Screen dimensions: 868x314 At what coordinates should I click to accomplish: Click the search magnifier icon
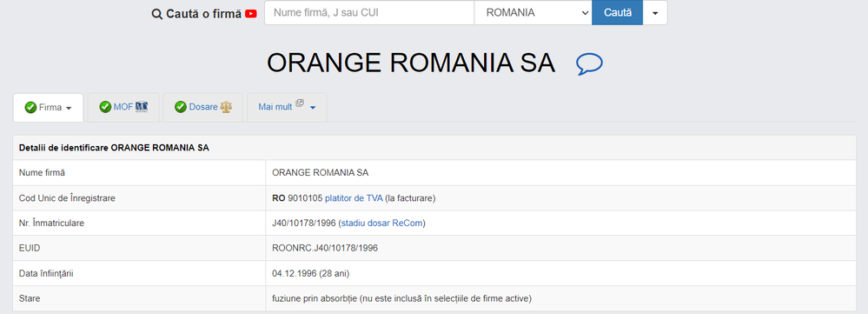click(156, 14)
